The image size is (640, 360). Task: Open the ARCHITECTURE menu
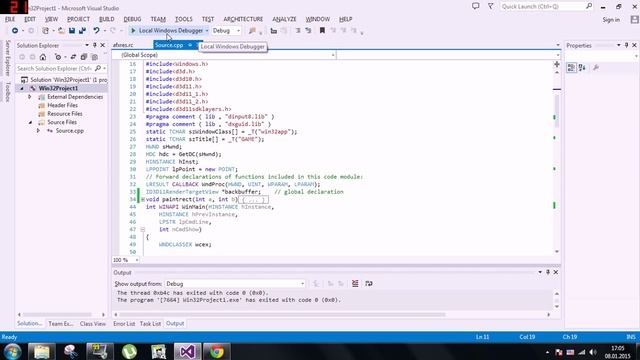(243, 19)
